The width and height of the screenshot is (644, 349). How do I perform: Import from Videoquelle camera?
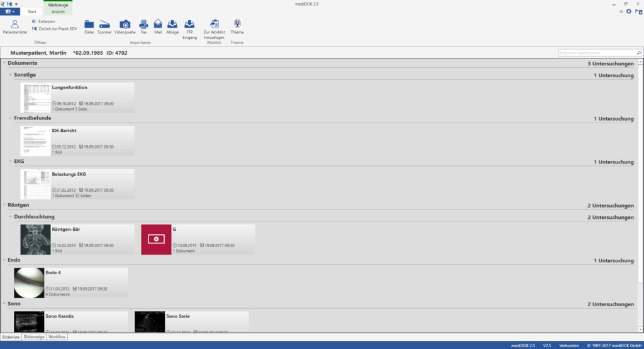(x=125, y=26)
